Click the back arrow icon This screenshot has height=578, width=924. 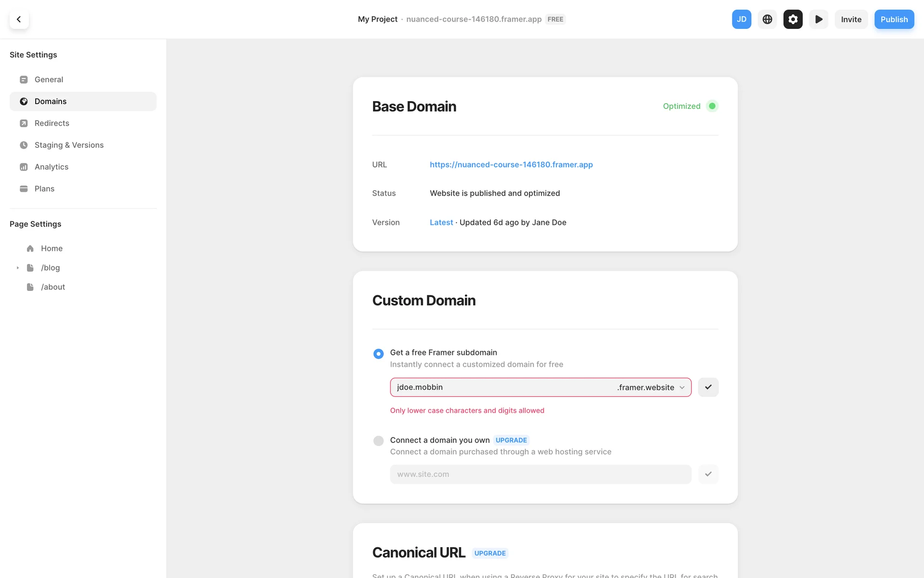[x=19, y=19]
